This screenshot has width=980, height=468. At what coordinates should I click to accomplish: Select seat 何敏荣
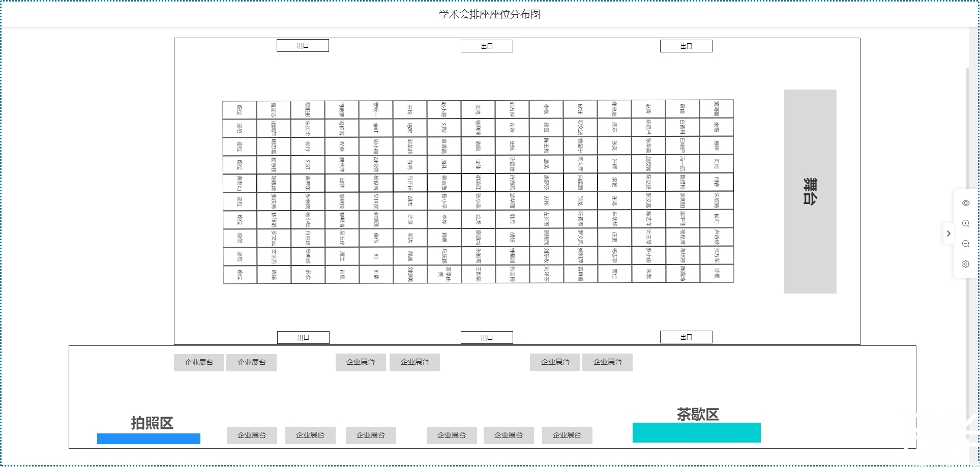[342, 109]
